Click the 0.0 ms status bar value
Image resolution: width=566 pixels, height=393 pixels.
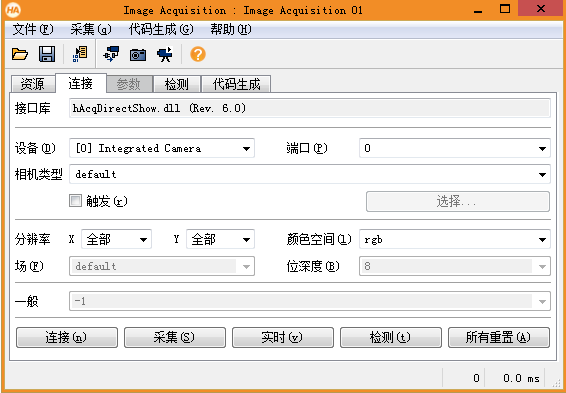click(x=521, y=378)
